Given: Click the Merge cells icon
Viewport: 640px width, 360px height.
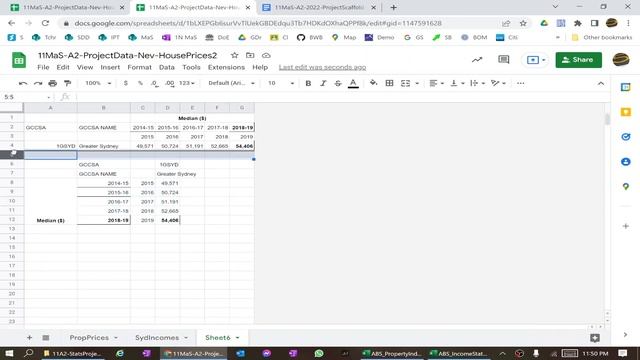Looking at the screenshot, I should point(405,83).
